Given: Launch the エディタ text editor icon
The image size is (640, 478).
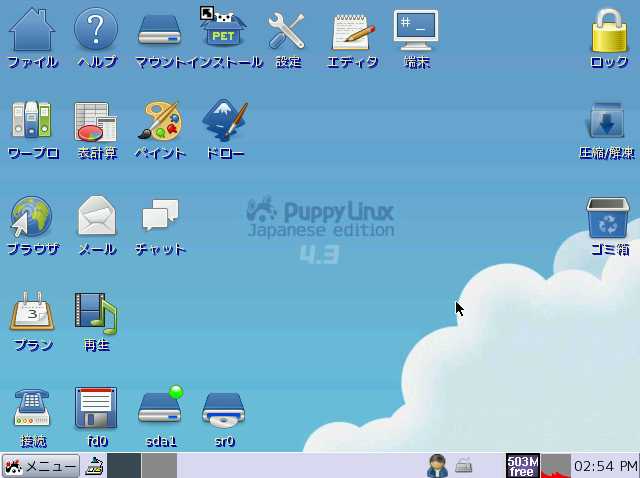Looking at the screenshot, I should (x=352, y=30).
